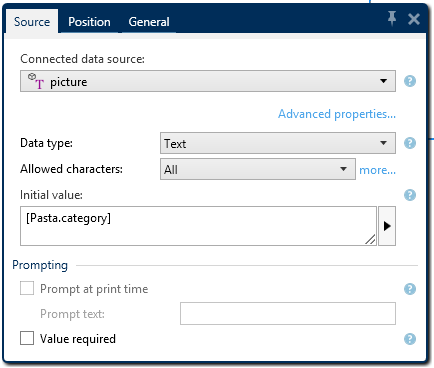This screenshot has height=368, width=434.
Task: Pin the properties dialog with pushpin icon
Action: click(x=392, y=18)
